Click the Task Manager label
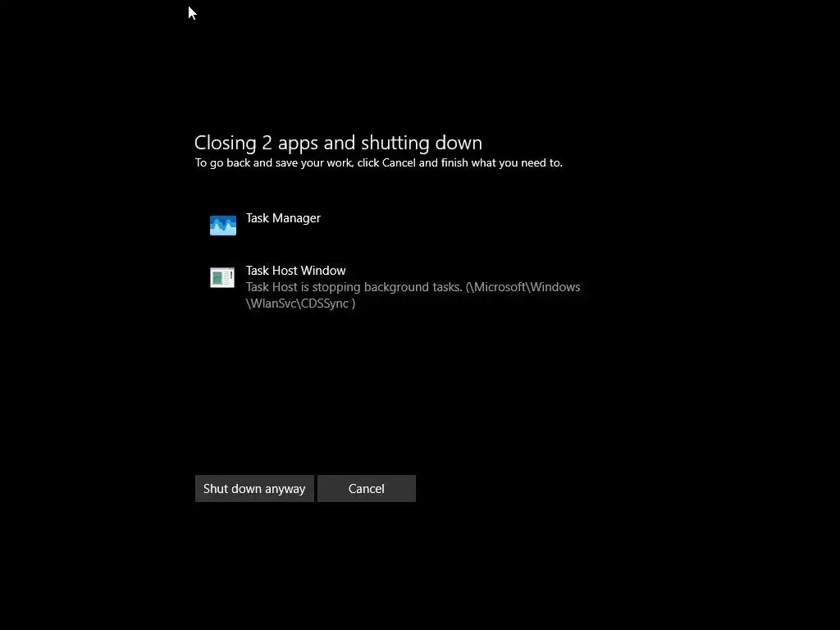Viewport: 840px width, 630px height. point(283,218)
